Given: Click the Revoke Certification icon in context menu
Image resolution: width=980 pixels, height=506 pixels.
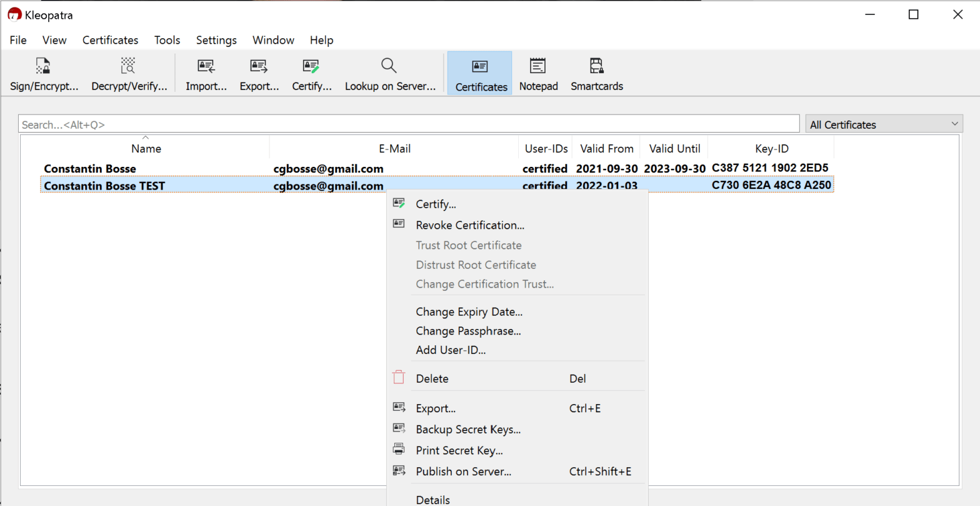Looking at the screenshot, I should click(399, 224).
